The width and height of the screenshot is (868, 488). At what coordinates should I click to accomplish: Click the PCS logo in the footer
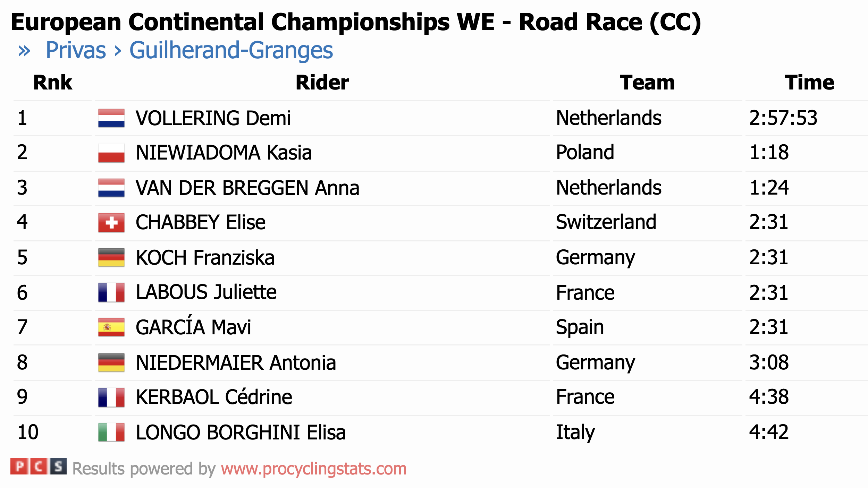38,466
